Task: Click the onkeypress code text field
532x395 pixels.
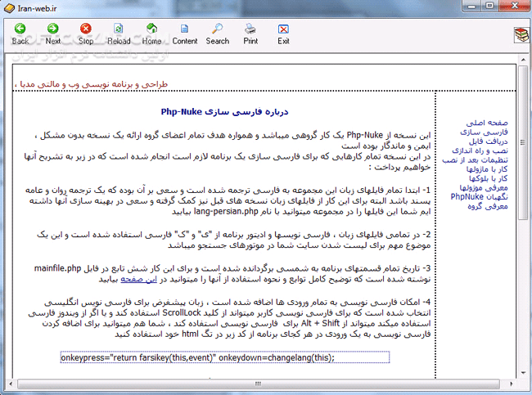Action: (x=225, y=357)
